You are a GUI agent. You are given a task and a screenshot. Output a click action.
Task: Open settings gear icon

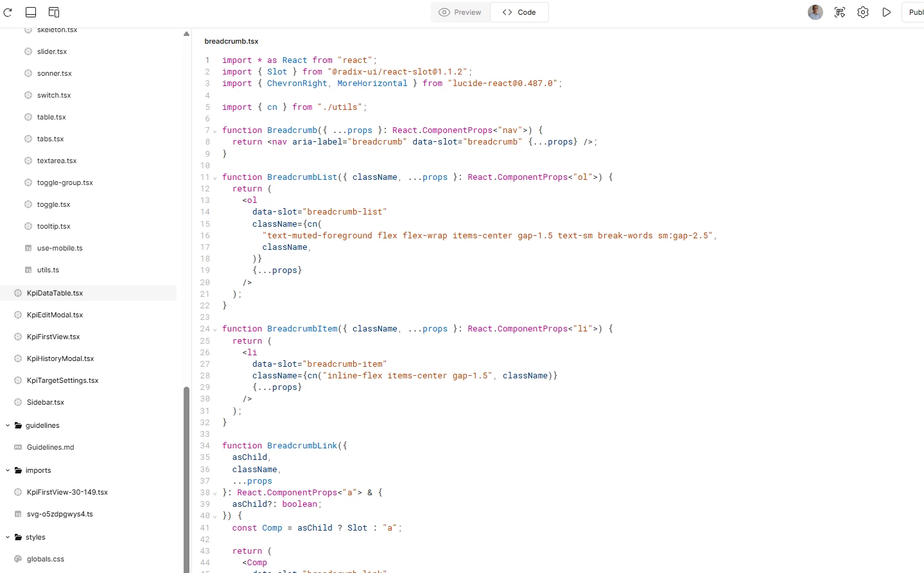863,12
